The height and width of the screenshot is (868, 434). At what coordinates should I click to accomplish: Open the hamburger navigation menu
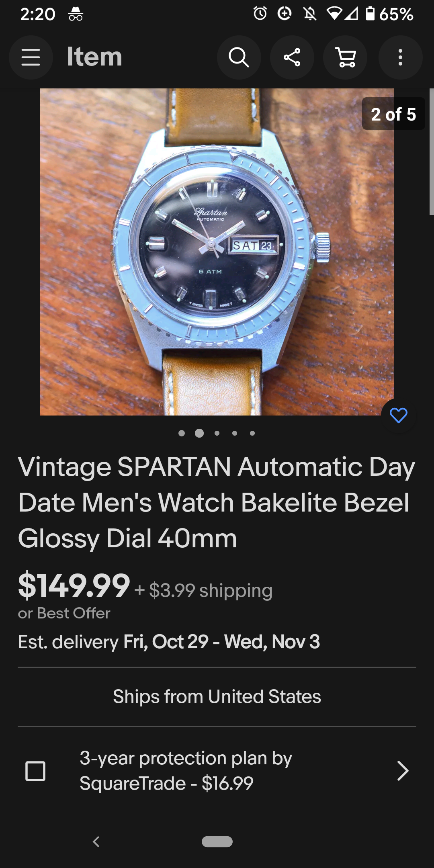pos(31,57)
